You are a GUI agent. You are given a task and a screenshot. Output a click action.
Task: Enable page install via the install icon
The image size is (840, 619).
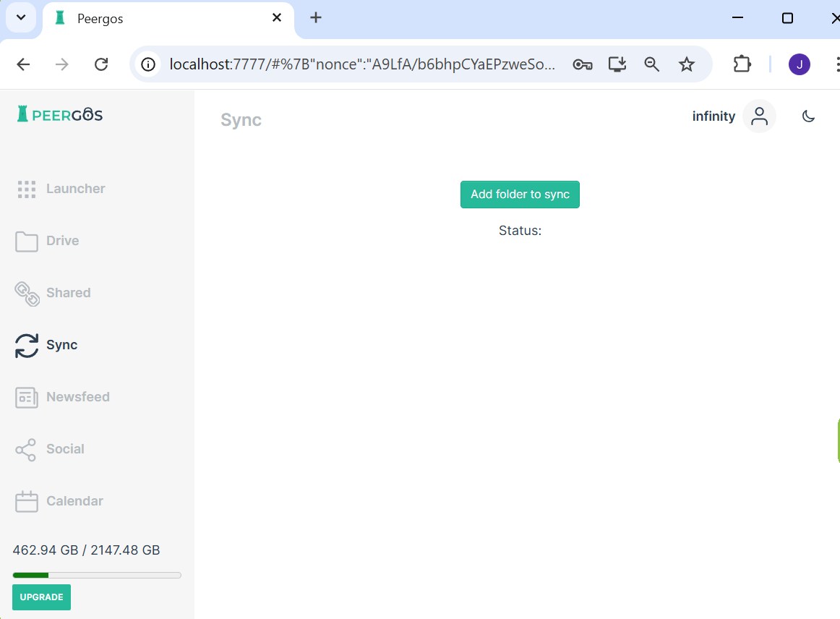click(x=617, y=64)
